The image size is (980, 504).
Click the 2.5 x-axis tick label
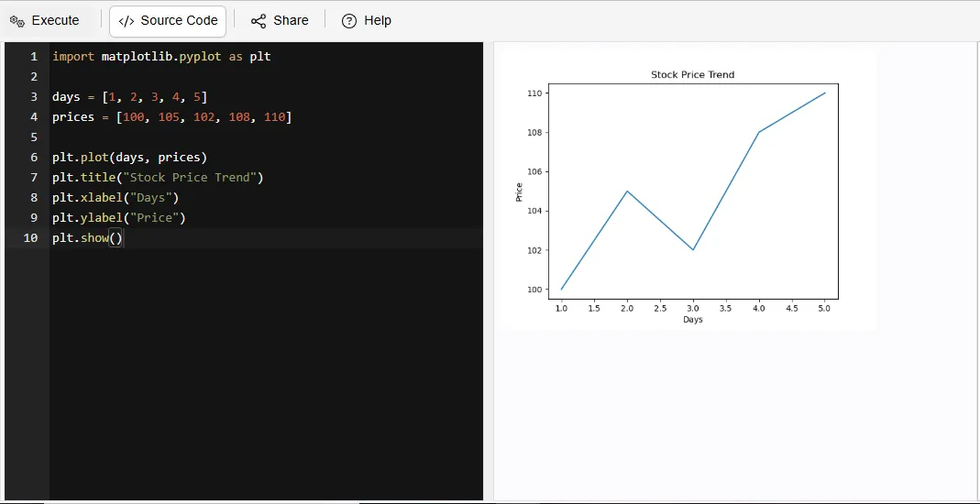[660, 308]
